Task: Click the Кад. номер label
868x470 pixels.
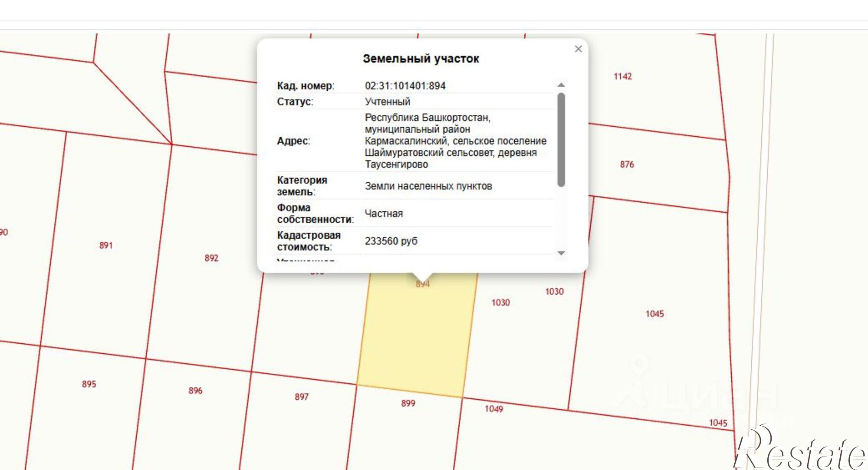Action: pyautogui.click(x=306, y=85)
